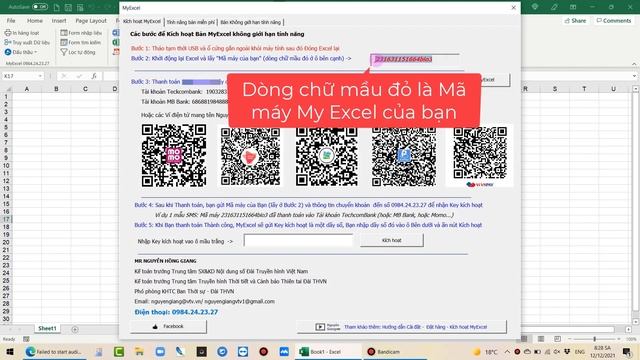Switch to Page Break Preview in status bar
This screenshot has width=640, height=360.
pyautogui.click(x=557, y=339)
